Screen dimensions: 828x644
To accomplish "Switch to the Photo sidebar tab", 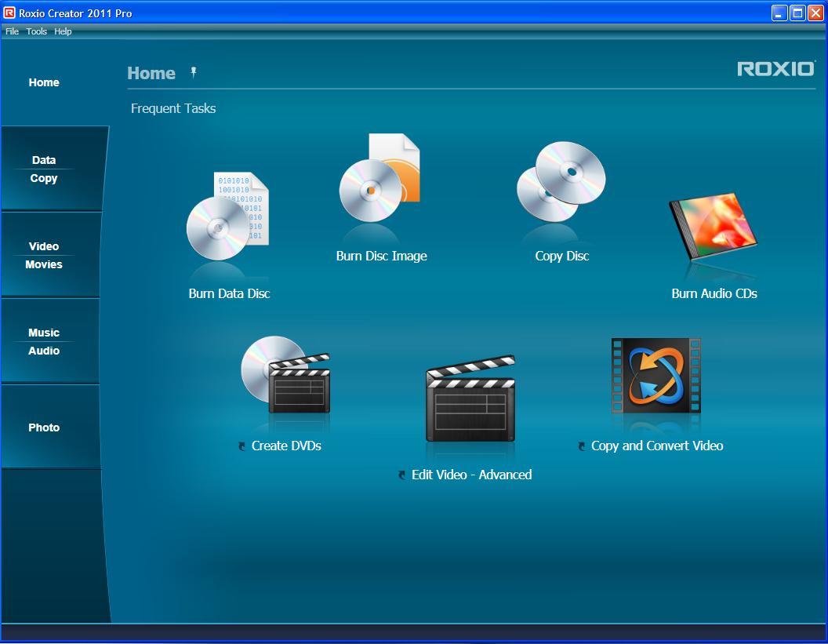I will point(44,428).
